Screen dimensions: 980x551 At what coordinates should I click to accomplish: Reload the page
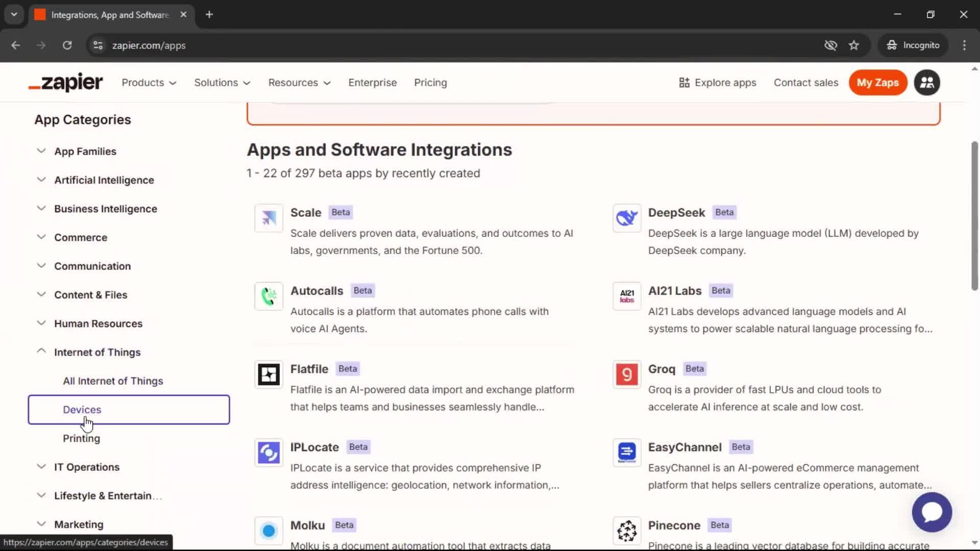coord(67,45)
